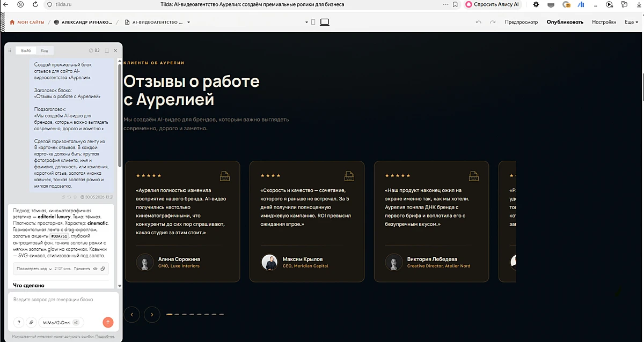Viewport: 644px width, 342px height.
Task: Click the Что сделано heading in chat
Action: coord(29,285)
